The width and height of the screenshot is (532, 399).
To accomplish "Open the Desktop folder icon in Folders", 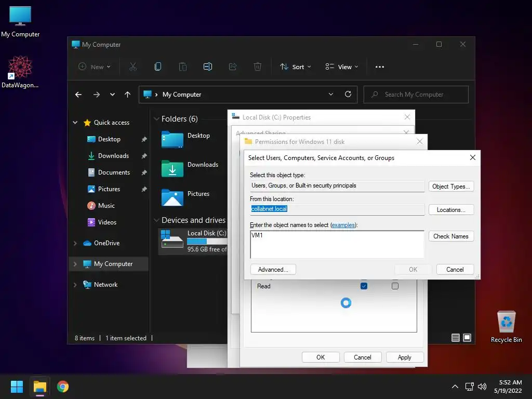I will [x=172, y=139].
